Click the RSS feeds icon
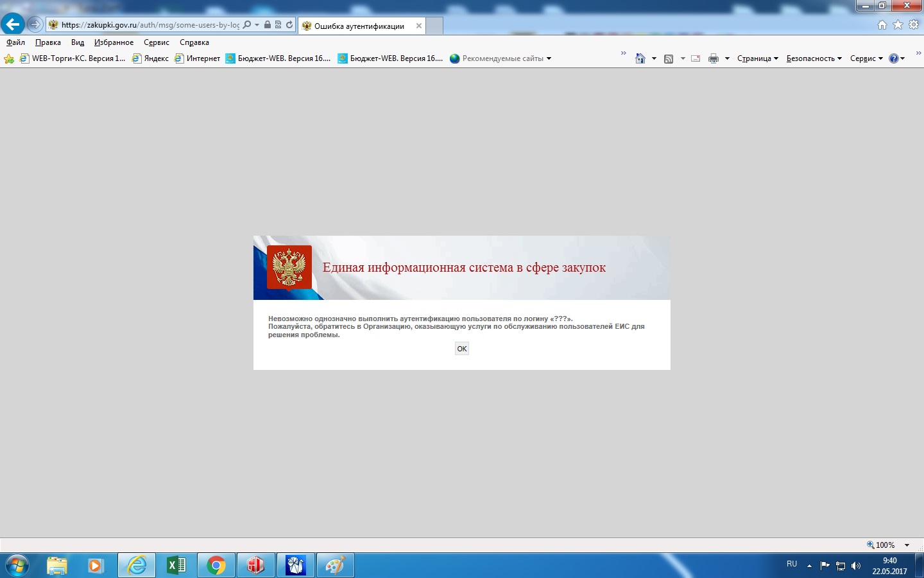 pos(669,58)
